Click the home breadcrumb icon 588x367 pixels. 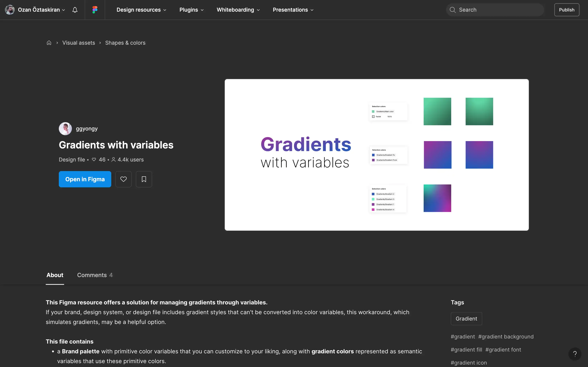point(49,43)
